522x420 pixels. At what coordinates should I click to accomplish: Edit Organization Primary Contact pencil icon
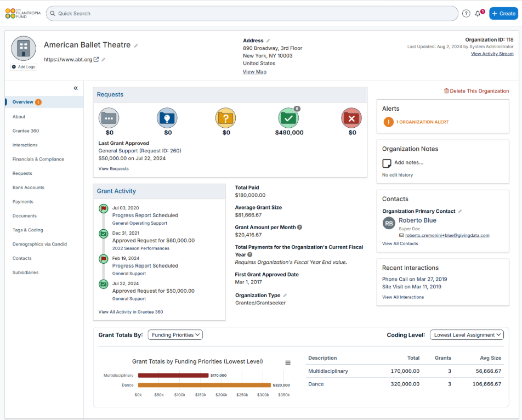[x=459, y=211]
